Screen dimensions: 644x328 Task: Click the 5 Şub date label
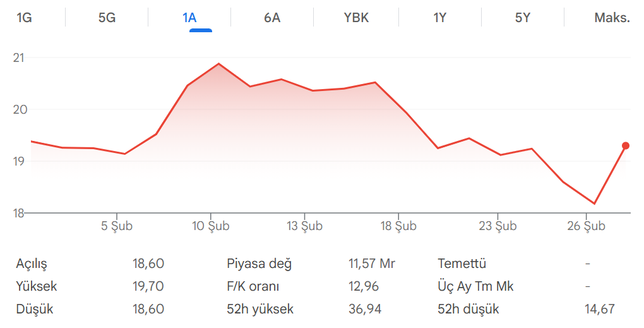click(117, 226)
